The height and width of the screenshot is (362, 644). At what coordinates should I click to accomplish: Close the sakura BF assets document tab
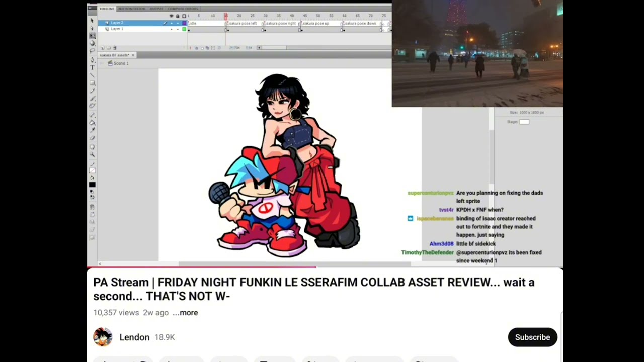coord(133,55)
